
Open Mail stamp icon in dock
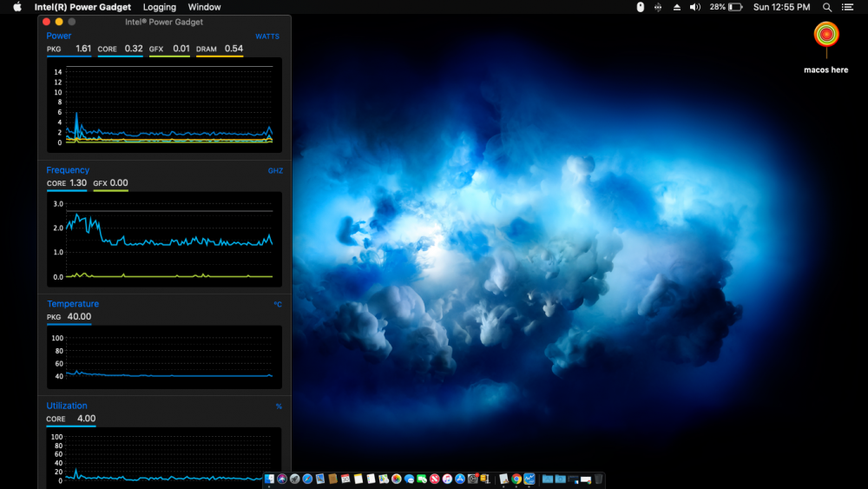coord(320,479)
